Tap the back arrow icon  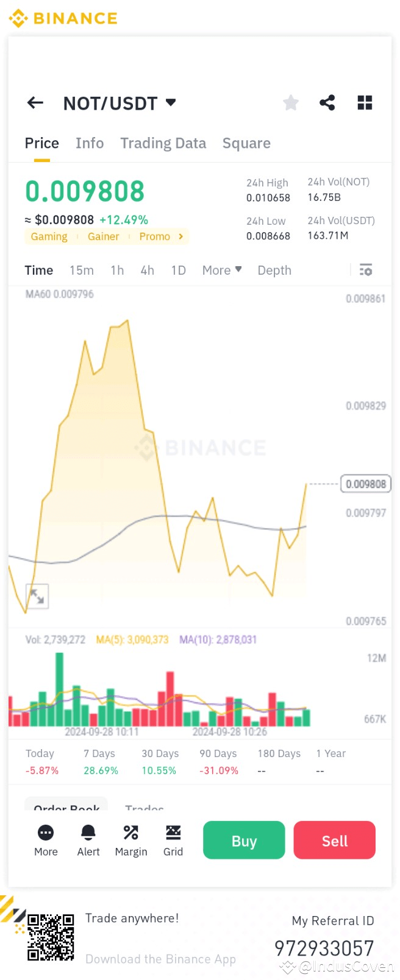coord(35,103)
